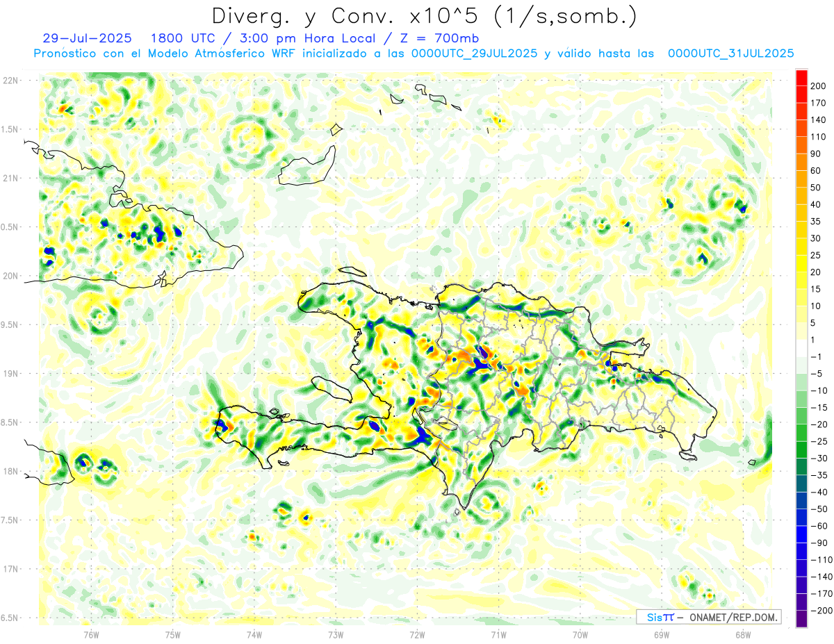This screenshot has width=834, height=644.
Task: Click the '-90' colorbar value
Action: point(819,543)
